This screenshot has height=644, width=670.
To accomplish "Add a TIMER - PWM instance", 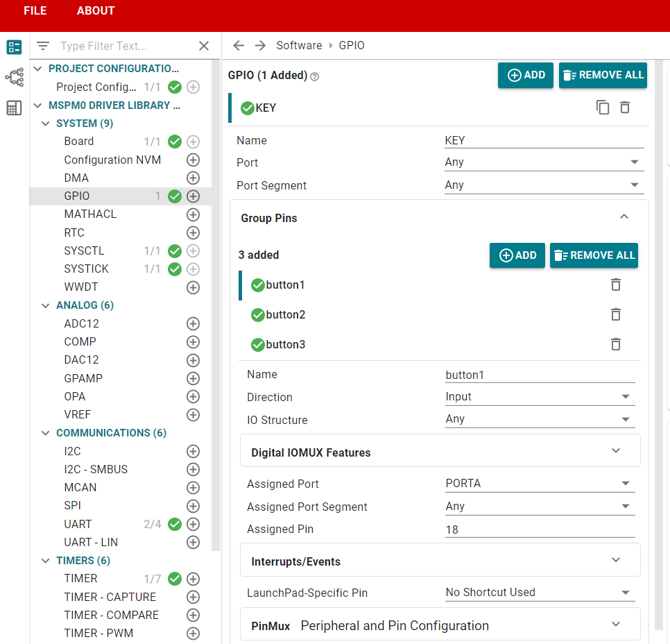I will (x=193, y=634).
